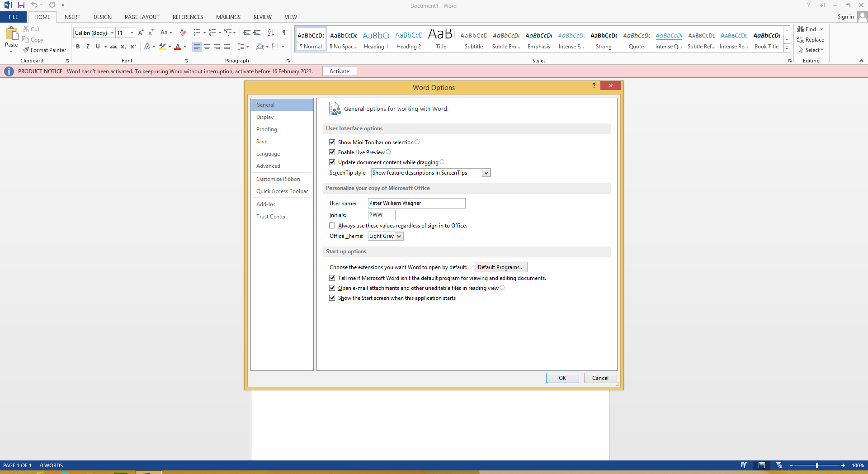
Task: Open Select dropdown in Editing group
Action: [811, 50]
